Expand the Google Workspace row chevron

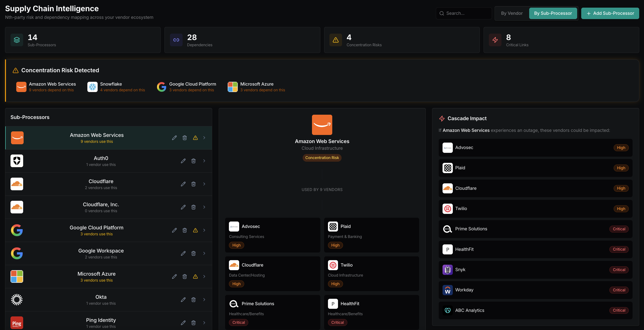pyautogui.click(x=204, y=253)
